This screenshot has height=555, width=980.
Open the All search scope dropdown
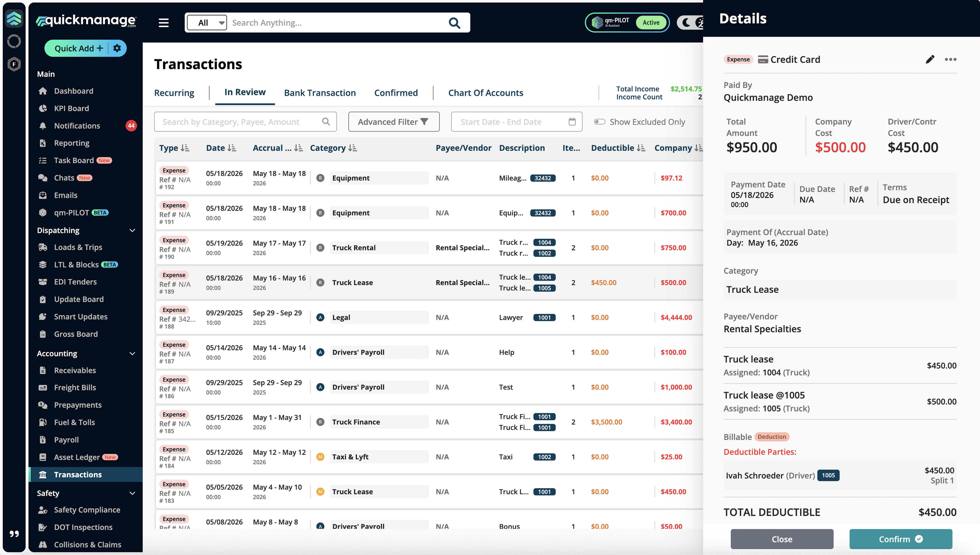point(207,23)
